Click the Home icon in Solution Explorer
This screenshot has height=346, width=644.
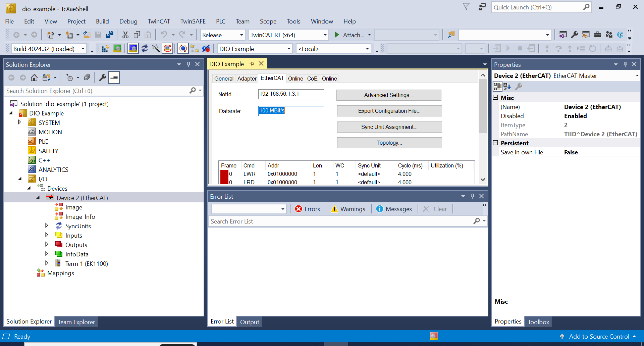(34, 78)
